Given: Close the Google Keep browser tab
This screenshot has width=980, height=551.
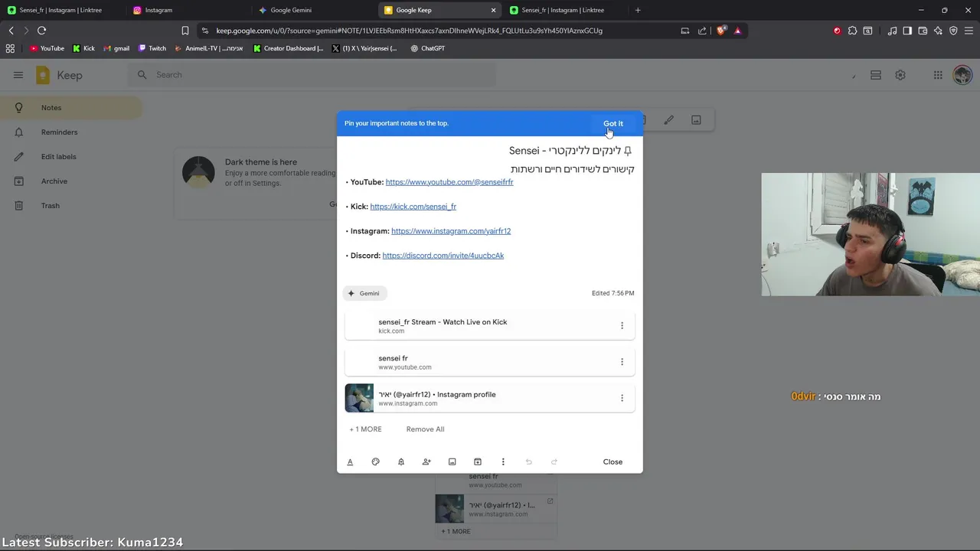Looking at the screenshot, I should tap(493, 10).
